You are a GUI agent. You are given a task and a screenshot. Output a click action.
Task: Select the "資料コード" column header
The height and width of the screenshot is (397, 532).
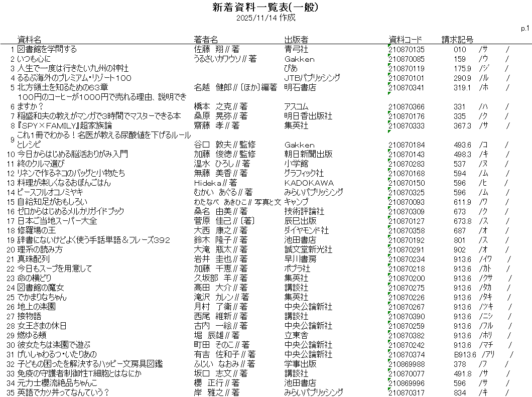click(406, 40)
